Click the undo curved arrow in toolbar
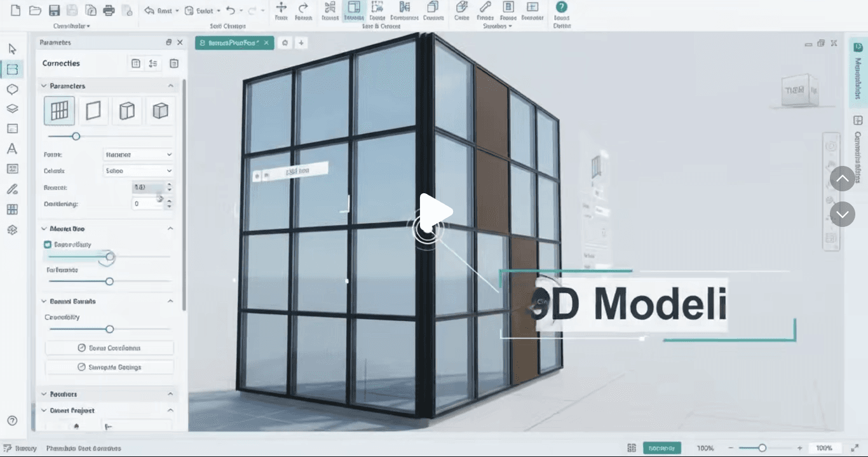 point(231,10)
